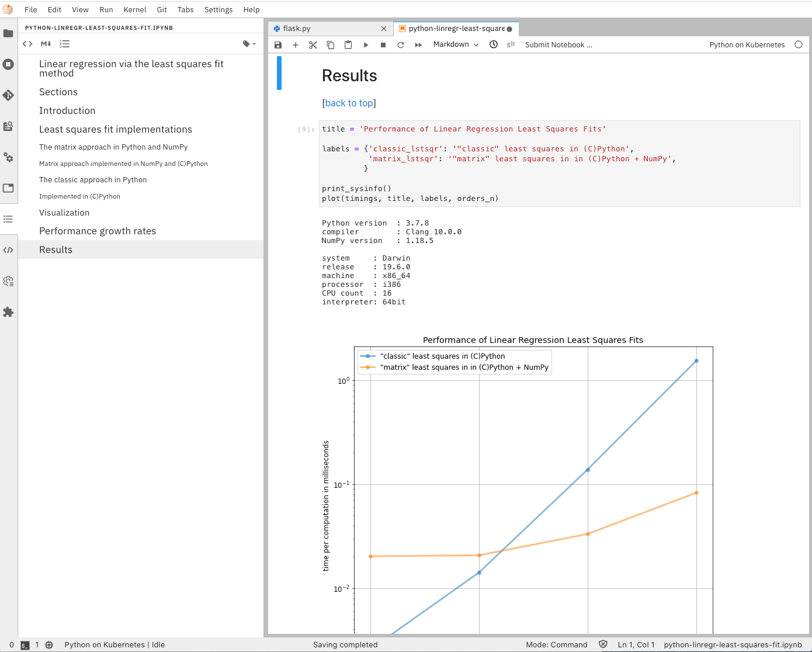This screenshot has width=812, height=652.
Task: Open the Markdown cell type dropdown
Action: [x=456, y=44]
